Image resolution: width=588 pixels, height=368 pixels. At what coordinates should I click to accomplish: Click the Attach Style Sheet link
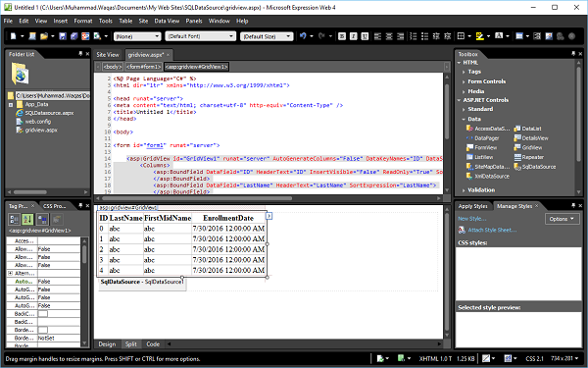(x=492, y=231)
